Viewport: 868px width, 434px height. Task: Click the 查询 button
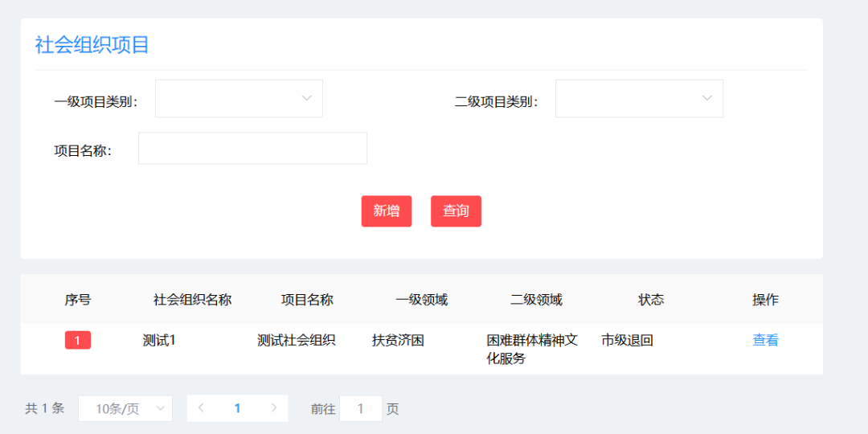[456, 211]
